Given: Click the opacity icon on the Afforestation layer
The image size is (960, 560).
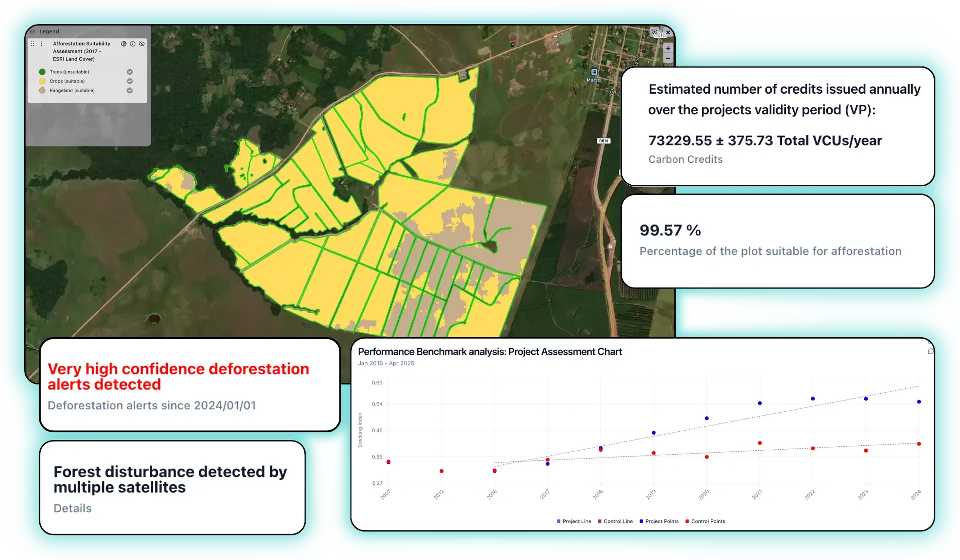Looking at the screenshot, I should pos(123,44).
